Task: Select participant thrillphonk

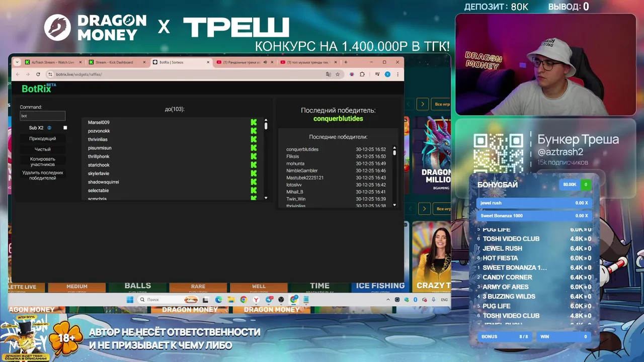Action: coord(99,156)
